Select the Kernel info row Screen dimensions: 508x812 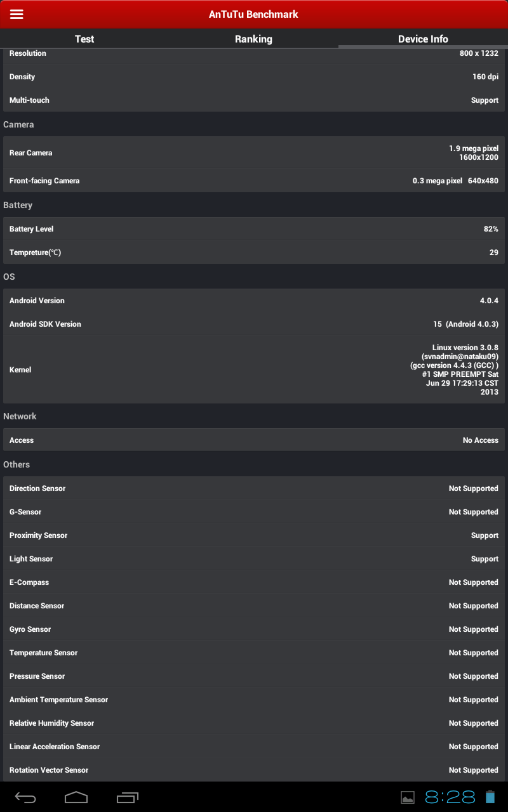click(x=254, y=370)
